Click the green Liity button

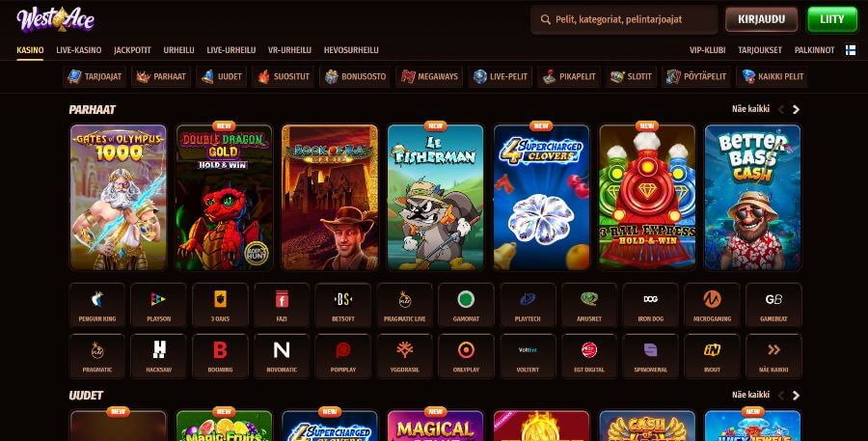pyautogui.click(x=832, y=19)
